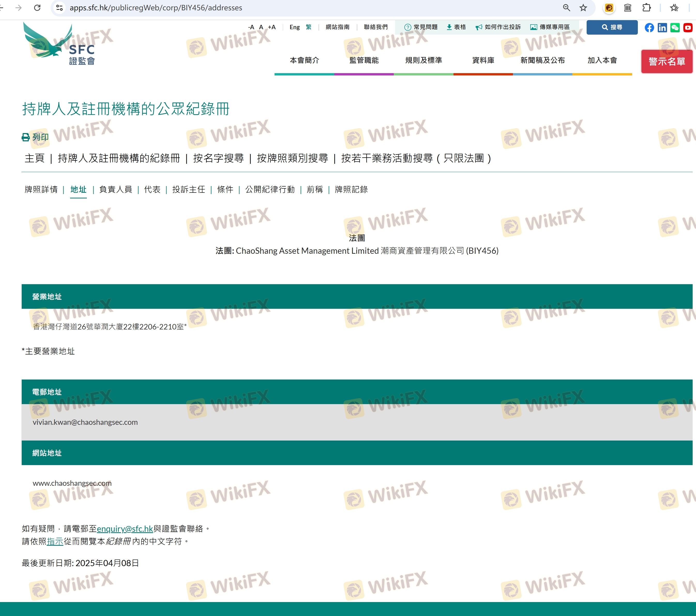This screenshot has height=616, width=696.
Task: Click the WeChat icon
Action: click(675, 28)
